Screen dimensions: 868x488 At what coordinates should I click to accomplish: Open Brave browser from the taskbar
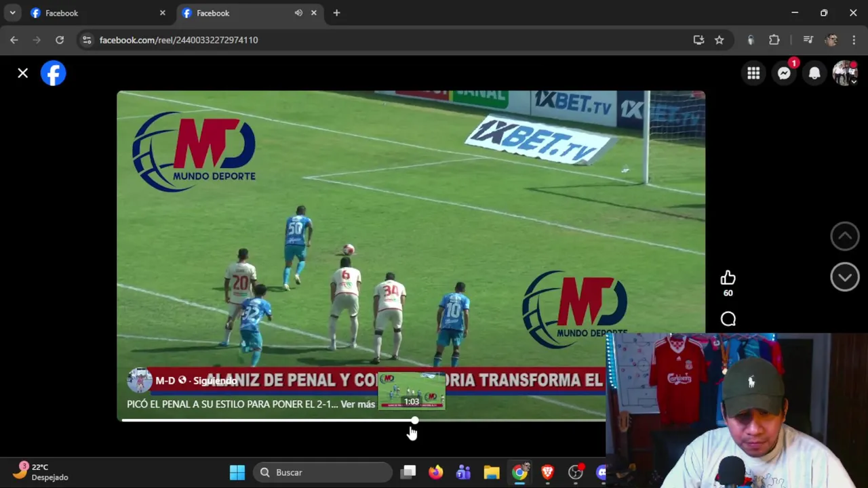[547, 472]
